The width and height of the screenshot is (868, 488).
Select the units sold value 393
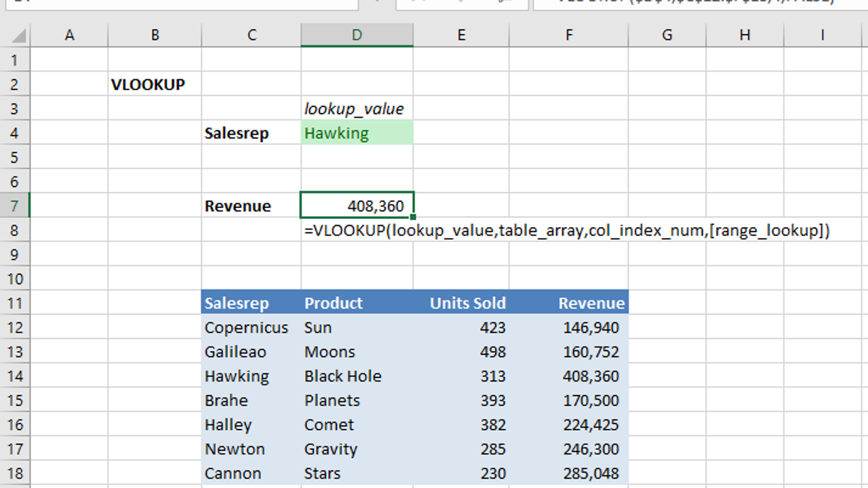pyautogui.click(x=461, y=401)
